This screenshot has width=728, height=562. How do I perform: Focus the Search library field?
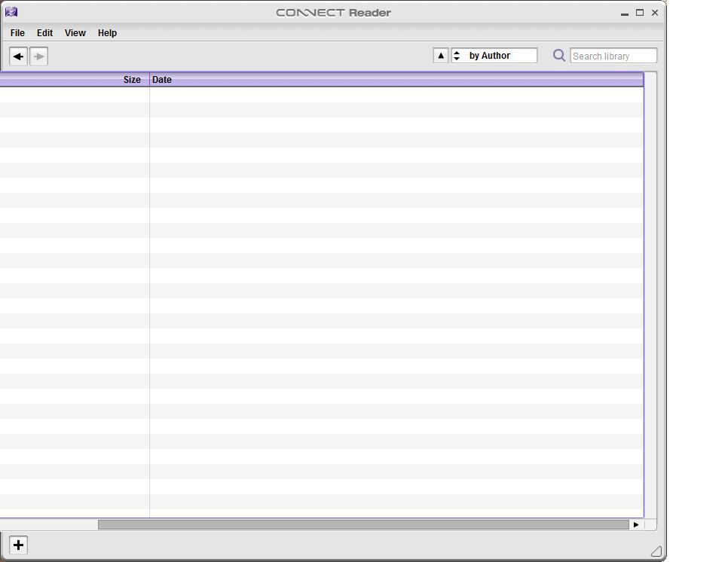pyautogui.click(x=613, y=57)
